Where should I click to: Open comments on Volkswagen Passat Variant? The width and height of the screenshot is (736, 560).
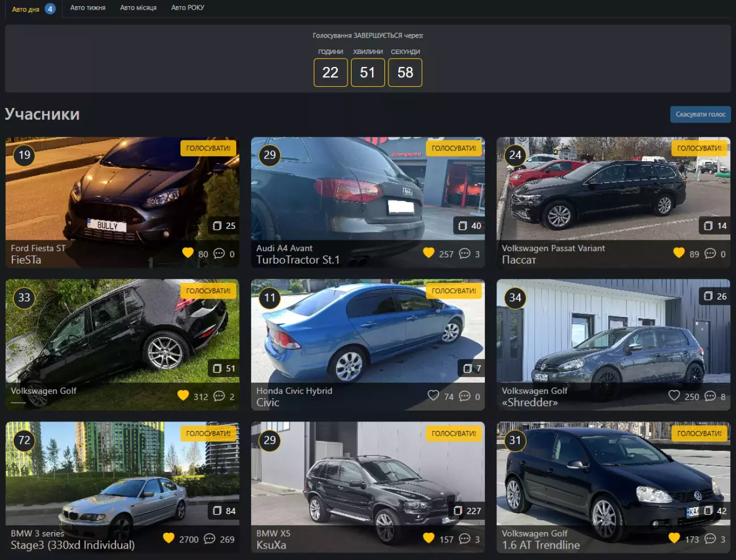[x=710, y=253]
